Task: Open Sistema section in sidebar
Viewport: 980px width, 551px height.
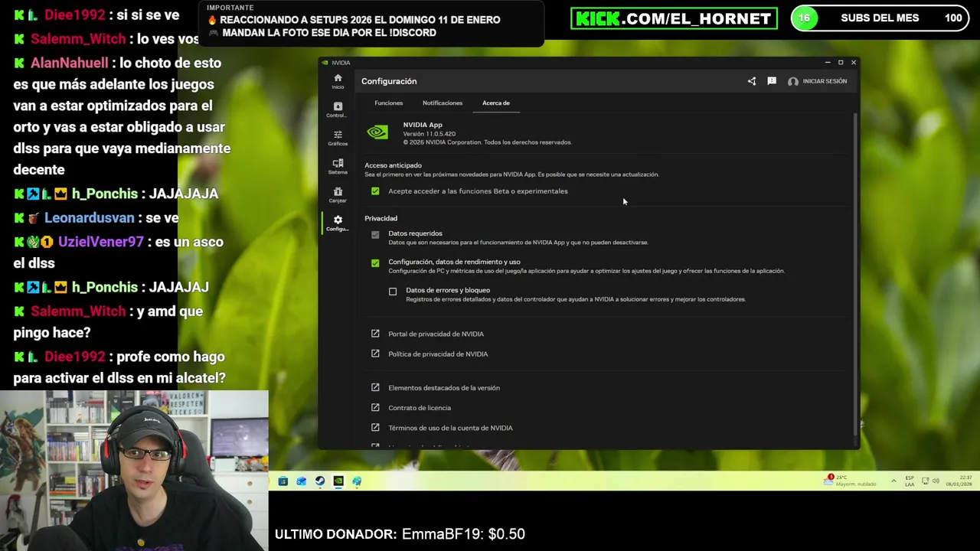Action: [338, 166]
